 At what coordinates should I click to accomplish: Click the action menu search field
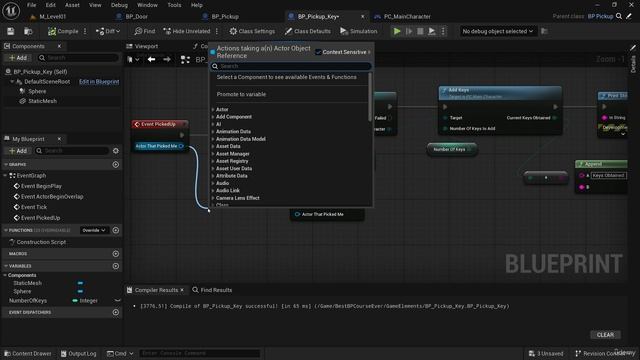coord(291,66)
